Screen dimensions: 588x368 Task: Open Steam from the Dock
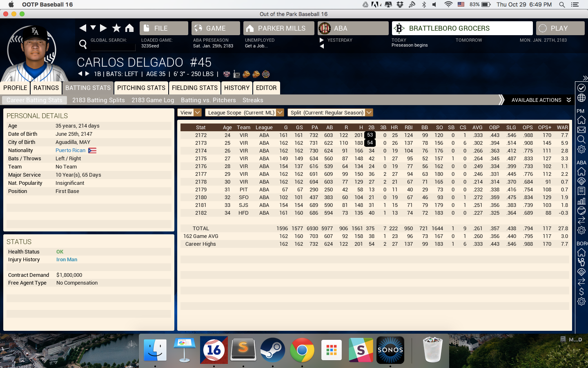pos(272,350)
